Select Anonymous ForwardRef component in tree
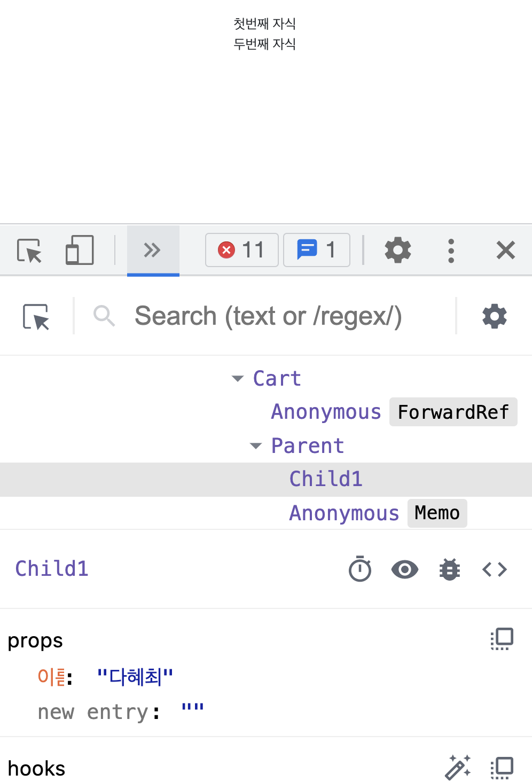 coord(394,412)
